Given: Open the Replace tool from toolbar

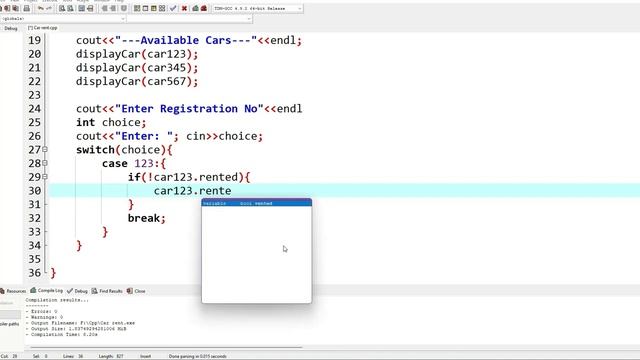Looking at the screenshot, I should click(x=70, y=8).
